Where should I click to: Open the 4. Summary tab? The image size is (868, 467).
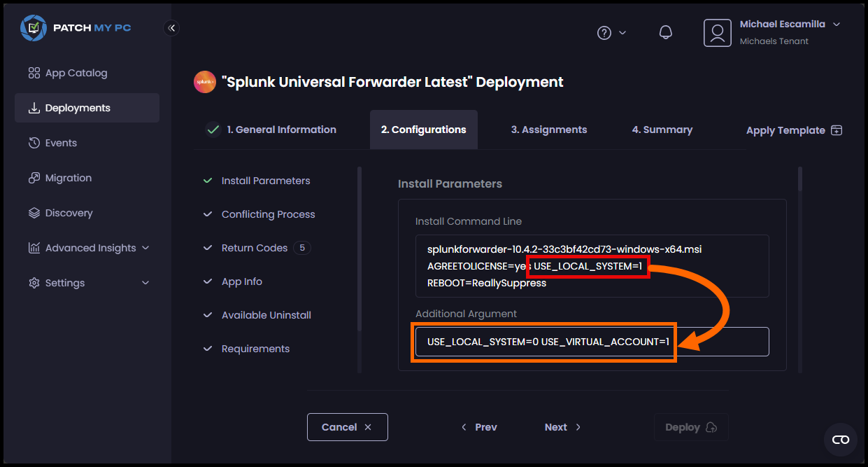(x=662, y=130)
